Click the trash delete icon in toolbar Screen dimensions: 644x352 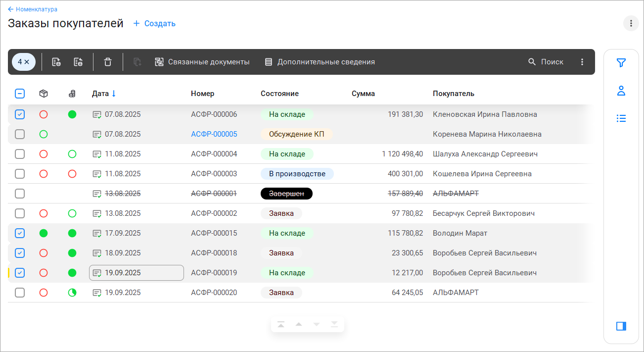[x=108, y=62]
